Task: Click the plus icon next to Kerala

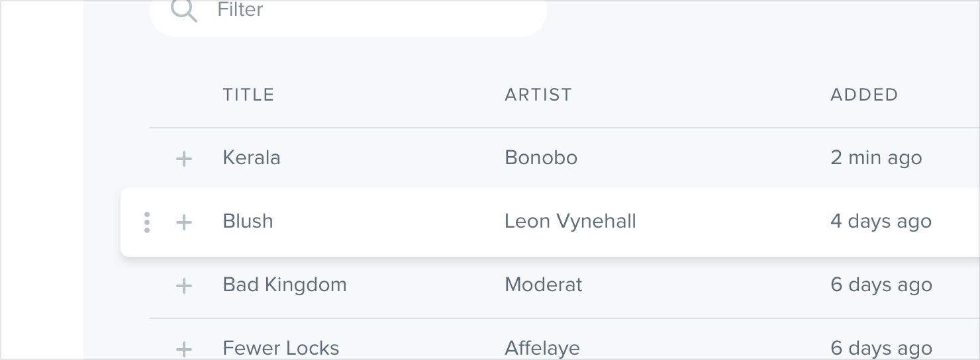Action: [x=184, y=159]
